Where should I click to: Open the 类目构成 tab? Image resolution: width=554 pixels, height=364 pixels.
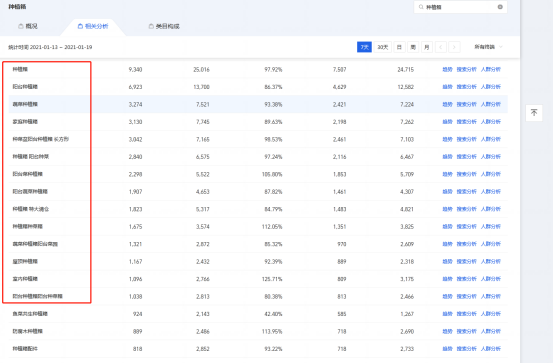click(164, 26)
